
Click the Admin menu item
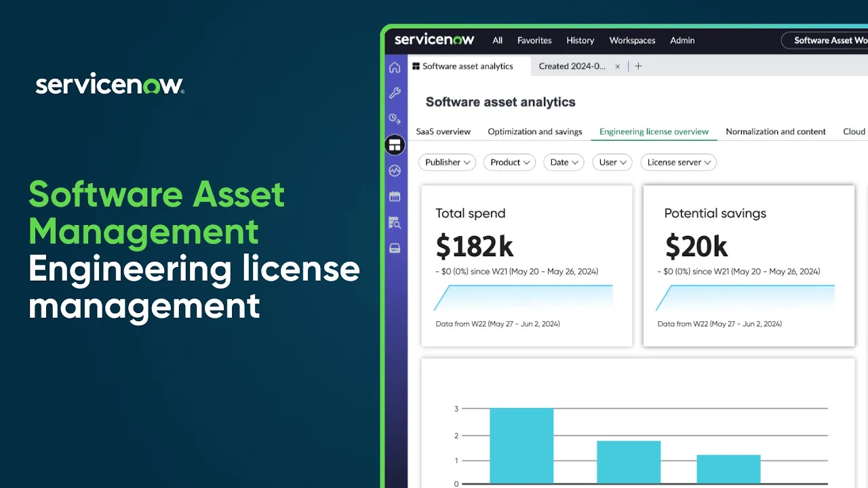point(682,41)
